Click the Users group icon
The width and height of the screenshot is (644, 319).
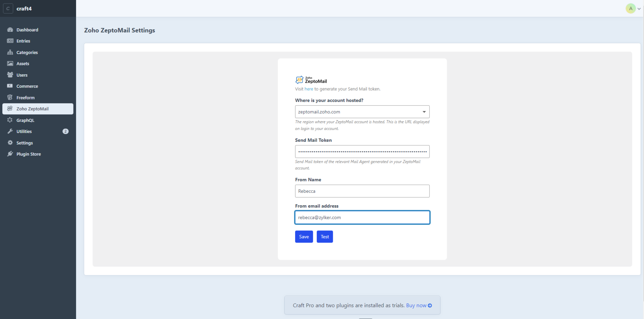pos(10,75)
